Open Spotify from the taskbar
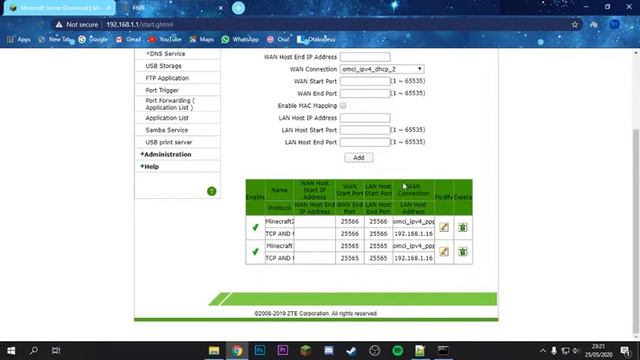This screenshot has height=360, width=640. (x=397, y=351)
